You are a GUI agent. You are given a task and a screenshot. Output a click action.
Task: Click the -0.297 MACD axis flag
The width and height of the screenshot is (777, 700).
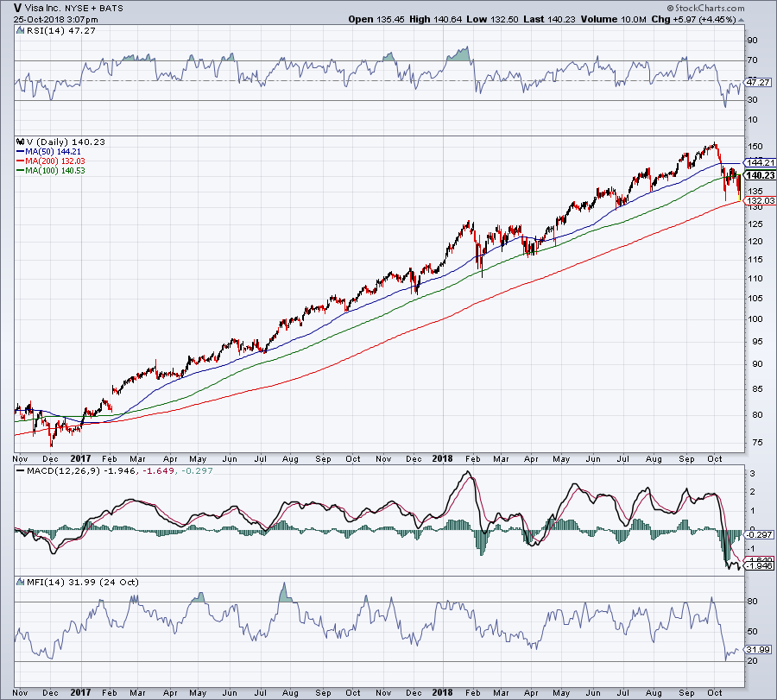(758, 534)
